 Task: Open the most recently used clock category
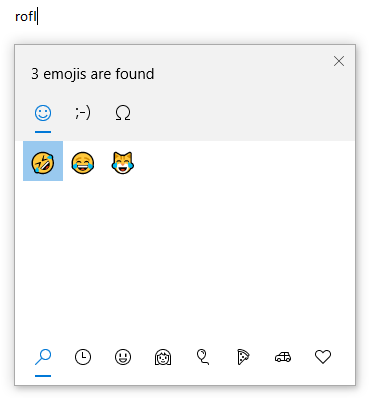point(83,357)
